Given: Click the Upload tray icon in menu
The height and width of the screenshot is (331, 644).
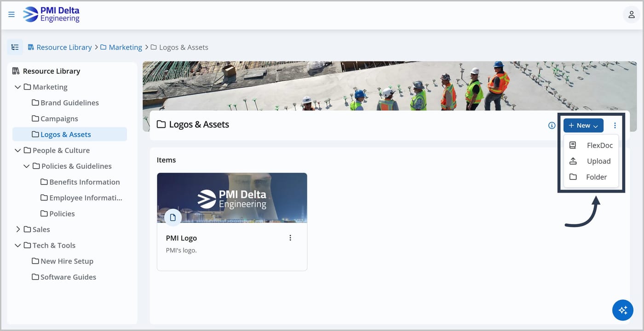Looking at the screenshot, I should pos(573,161).
